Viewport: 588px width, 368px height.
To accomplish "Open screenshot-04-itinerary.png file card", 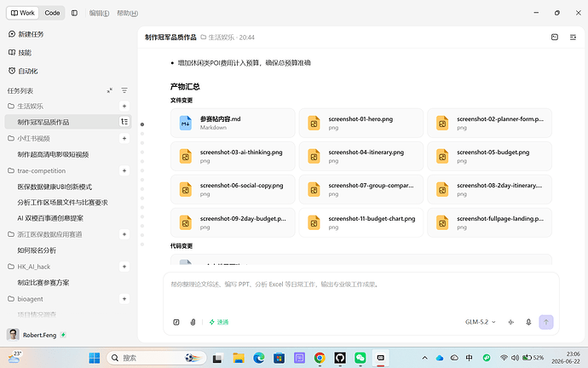I will [361, 156].
